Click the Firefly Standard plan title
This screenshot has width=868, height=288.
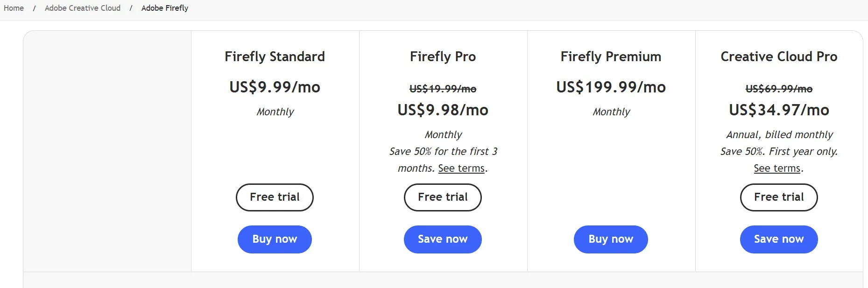coord(275,56)
